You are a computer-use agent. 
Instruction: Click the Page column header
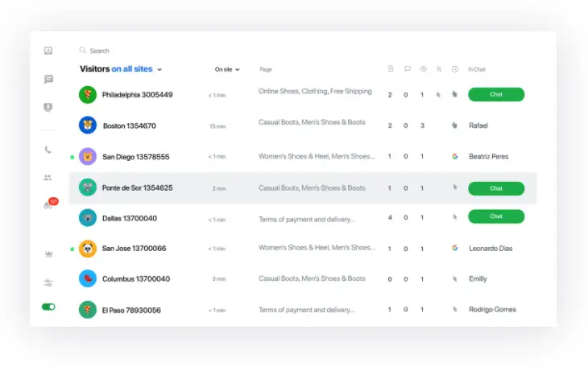[266, 69]
